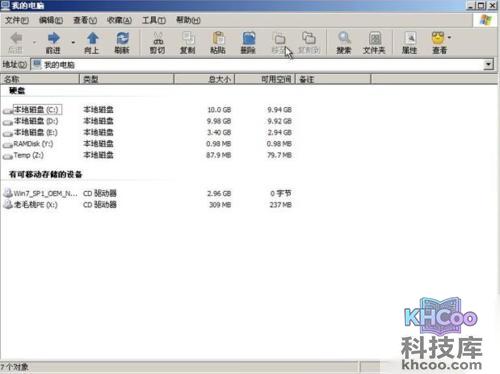500x374 pixels.
Task: Click the Cut (剪切) scissors icon
Action: [157, 38]
